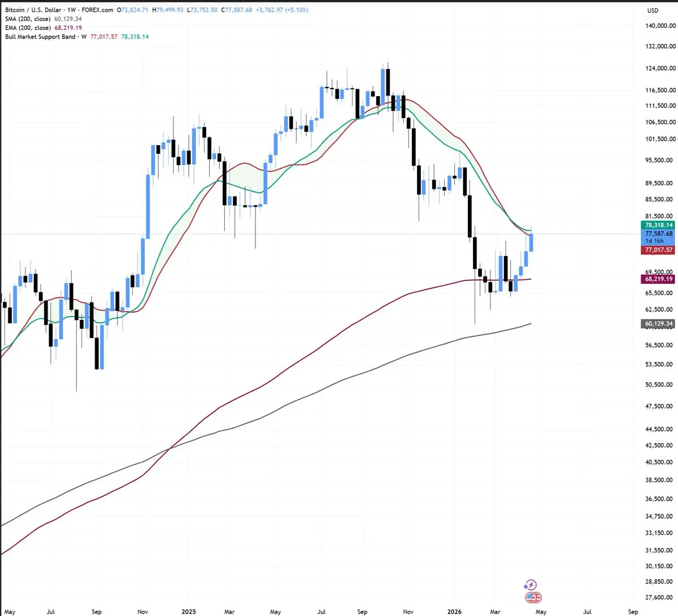Viewport: 678px width, 616px height.
Task: Click the 40,500.00 price scale label
Action: click(659, 462)
